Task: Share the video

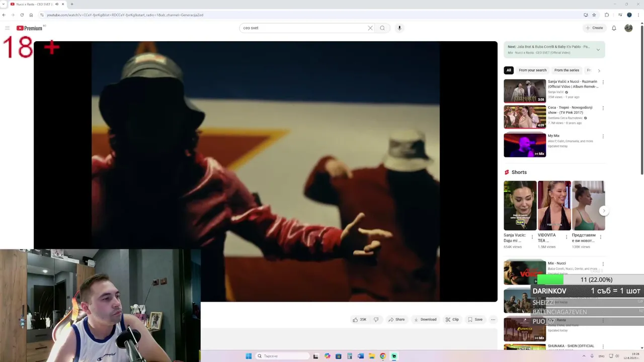Action: [x=396, y=319]
